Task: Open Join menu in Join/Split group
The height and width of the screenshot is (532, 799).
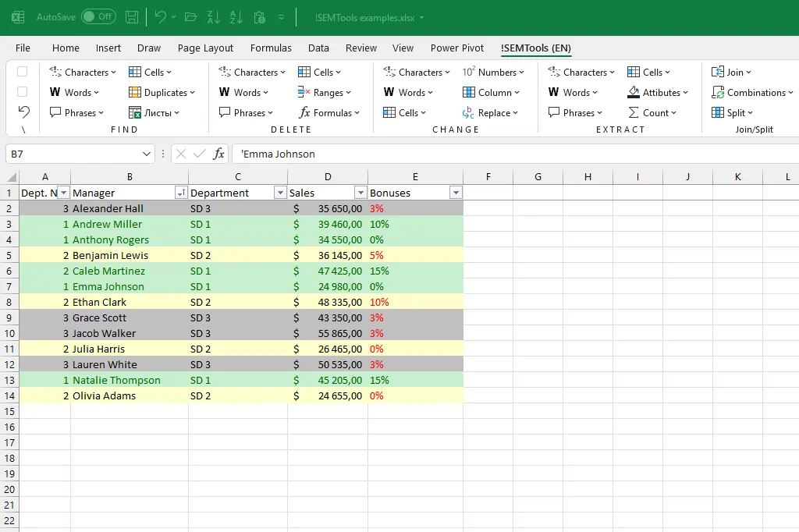Action: [731, 73]
